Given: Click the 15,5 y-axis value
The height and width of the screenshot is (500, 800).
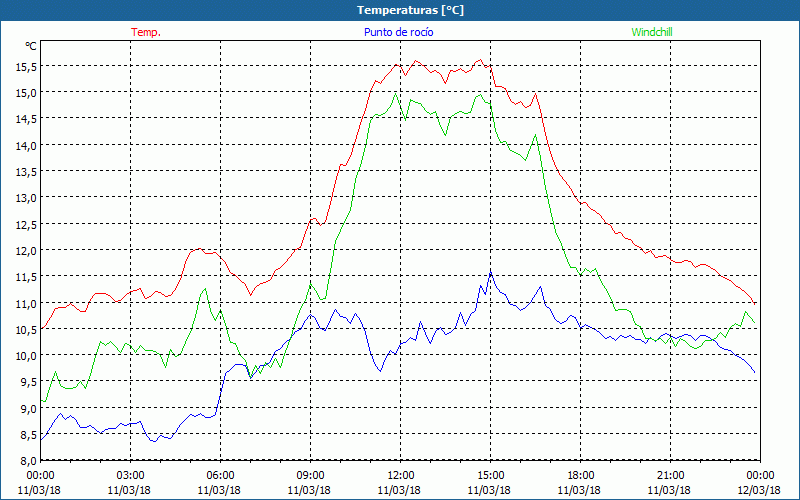Looking at the screenshot, I should (x=25, y=66).
